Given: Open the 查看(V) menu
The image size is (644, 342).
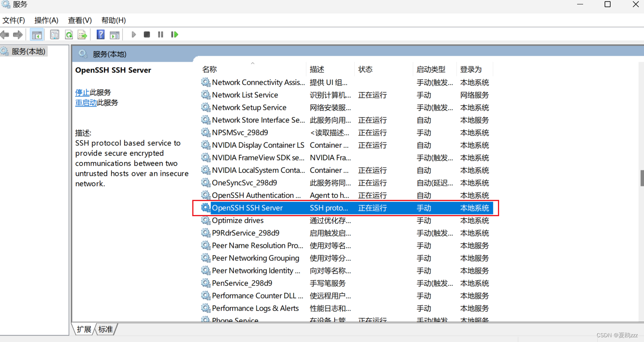Looking at the screenshot, I should point(80,20).
